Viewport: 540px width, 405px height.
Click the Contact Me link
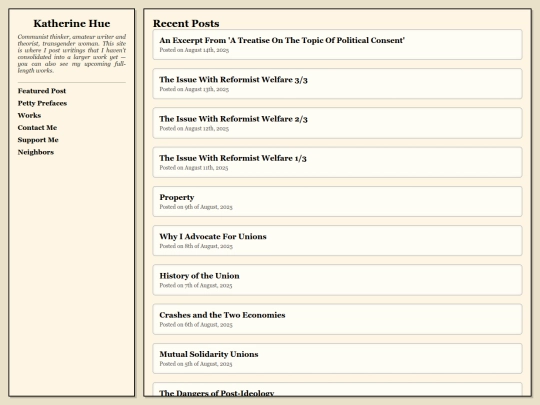(x=37, y=128)
